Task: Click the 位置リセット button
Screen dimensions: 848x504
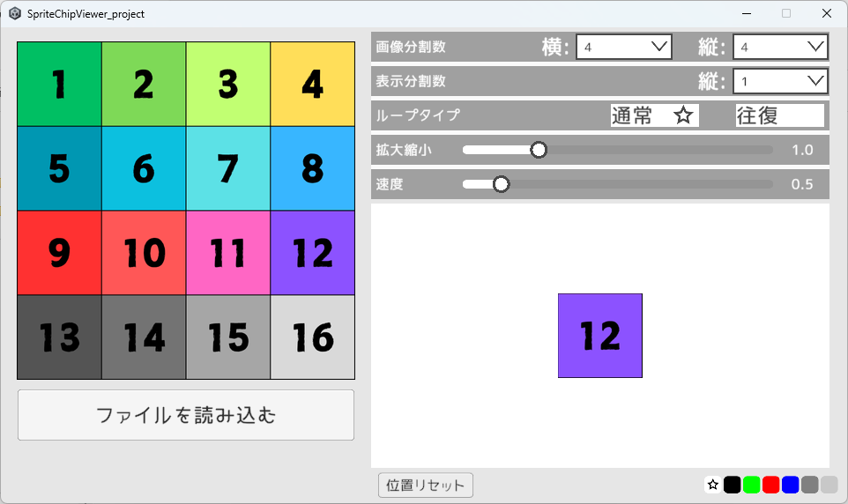Action: click(x=426, y=485)
